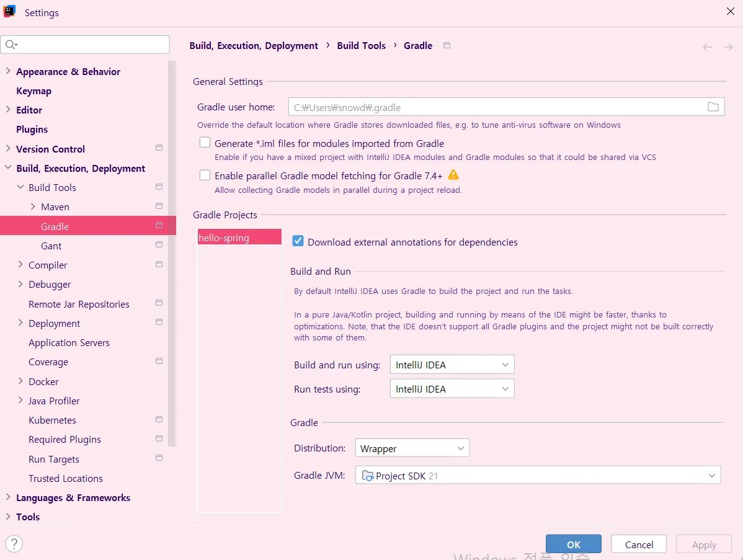743x560 pixels.
Task: Open the Run tests using dropdown
Action: click(452, 388)
